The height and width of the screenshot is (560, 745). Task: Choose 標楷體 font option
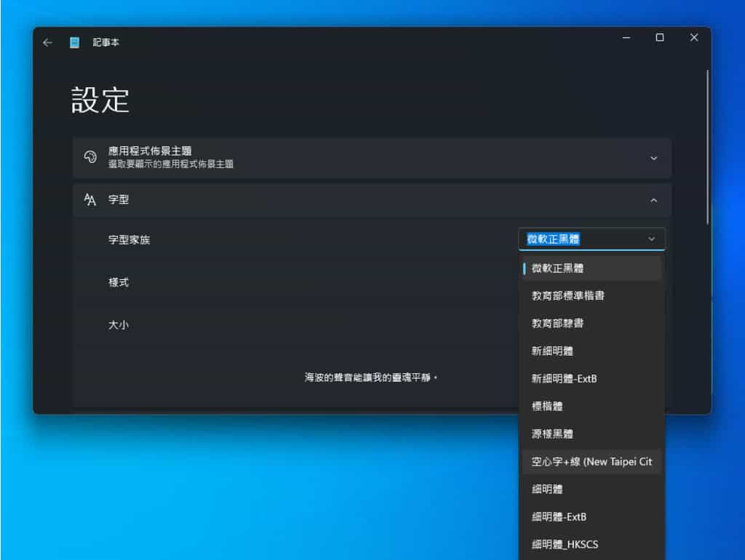pyautogui.click(x=591, y=406)
